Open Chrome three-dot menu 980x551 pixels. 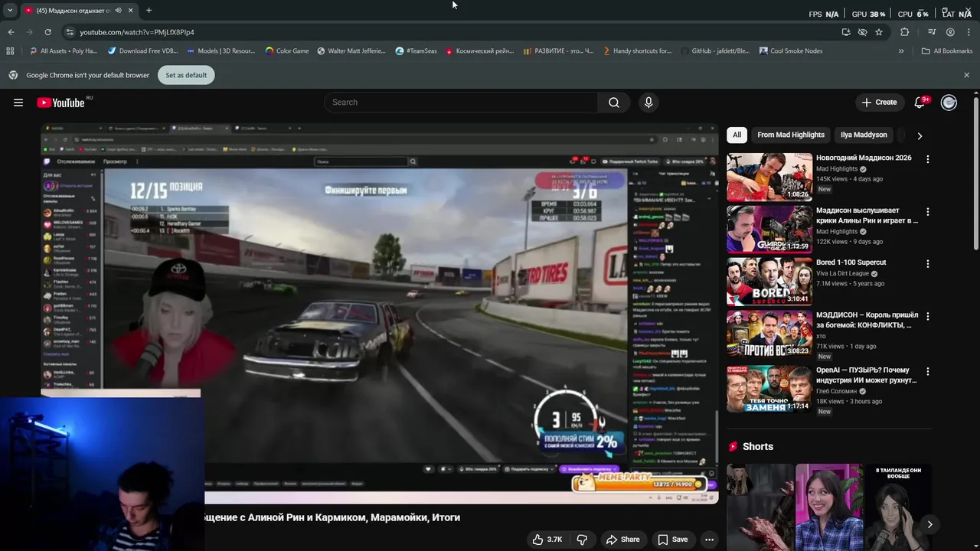coord(969,32)
